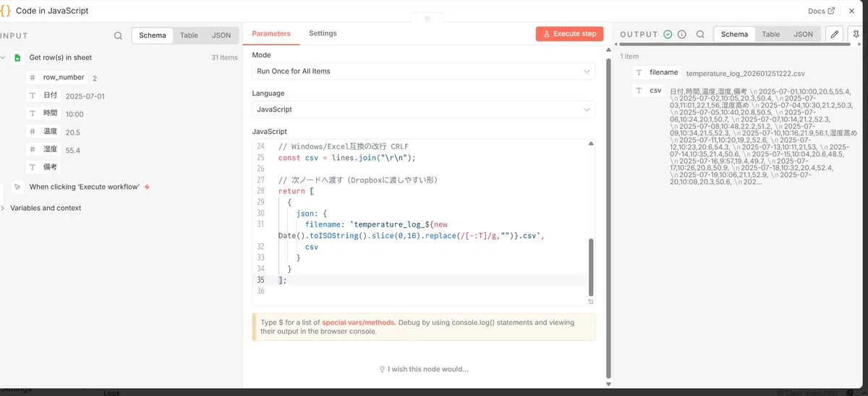This screenshot has width=868, height=396.
Task: Click the lightning bolt trigger icon
Action: point(148,187)
